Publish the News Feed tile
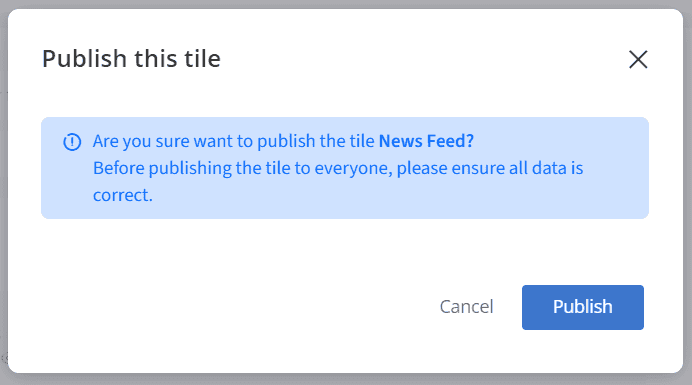 point(583,307)
